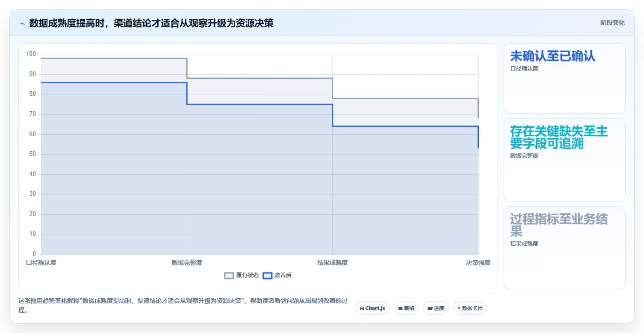Click the 数据卡片 tag
Screen dimensions: 644x333
[470, 308]
